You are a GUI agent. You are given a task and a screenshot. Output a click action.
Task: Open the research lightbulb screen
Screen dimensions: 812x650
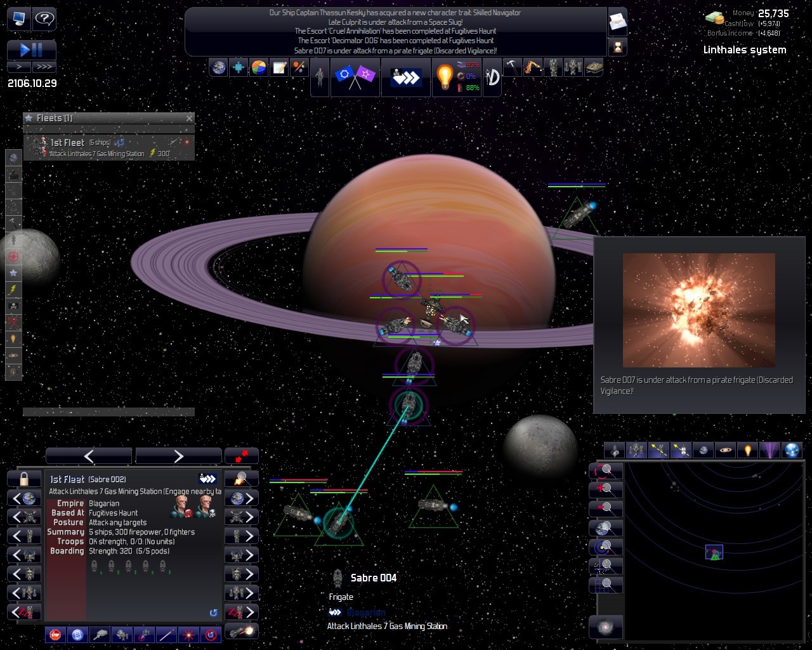tap(445, 77)
